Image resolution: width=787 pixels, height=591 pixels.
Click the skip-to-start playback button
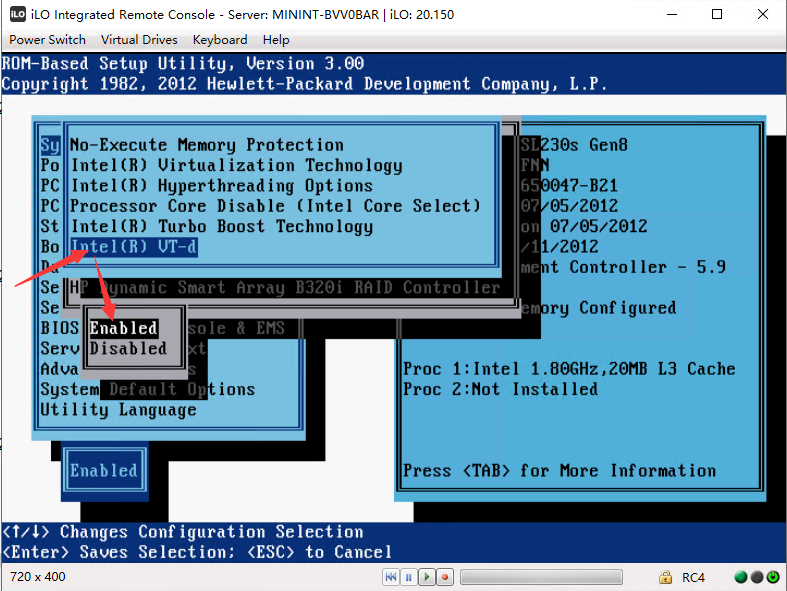[391, 577]
